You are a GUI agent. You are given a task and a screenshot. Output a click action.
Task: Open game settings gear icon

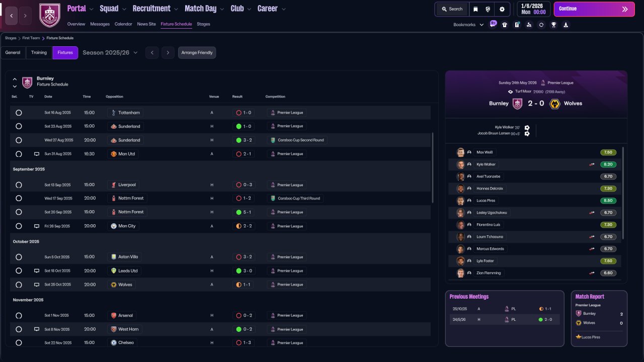pos(502,9)
